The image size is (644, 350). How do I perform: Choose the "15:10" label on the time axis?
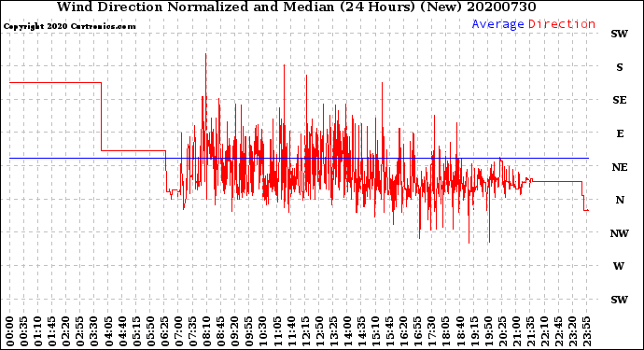[375, 331]
